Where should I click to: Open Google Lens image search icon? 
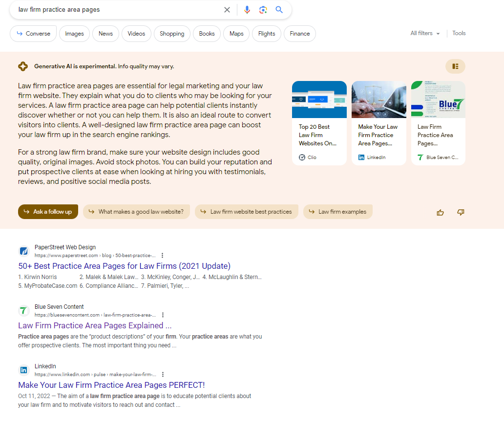pyautogui.click(x=263, y=10)
